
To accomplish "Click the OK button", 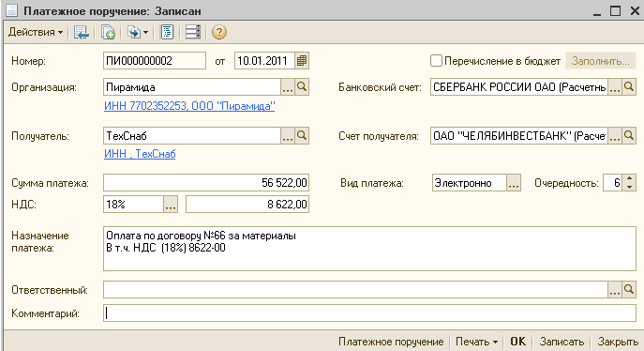I will pyautogui.click(x=517, y=342).
